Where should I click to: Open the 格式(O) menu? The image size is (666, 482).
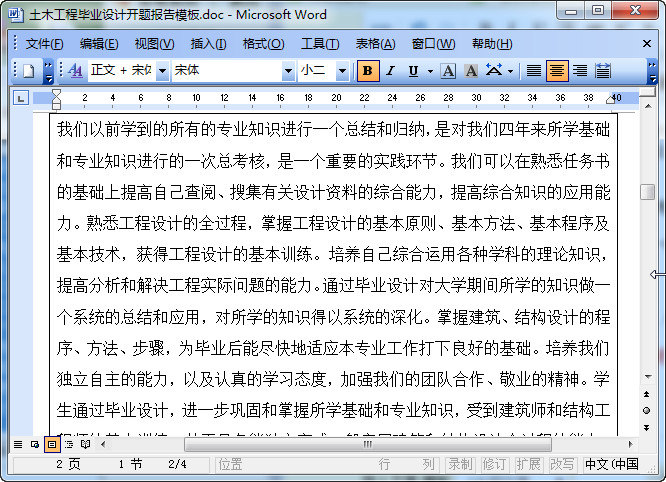point(263,44)
